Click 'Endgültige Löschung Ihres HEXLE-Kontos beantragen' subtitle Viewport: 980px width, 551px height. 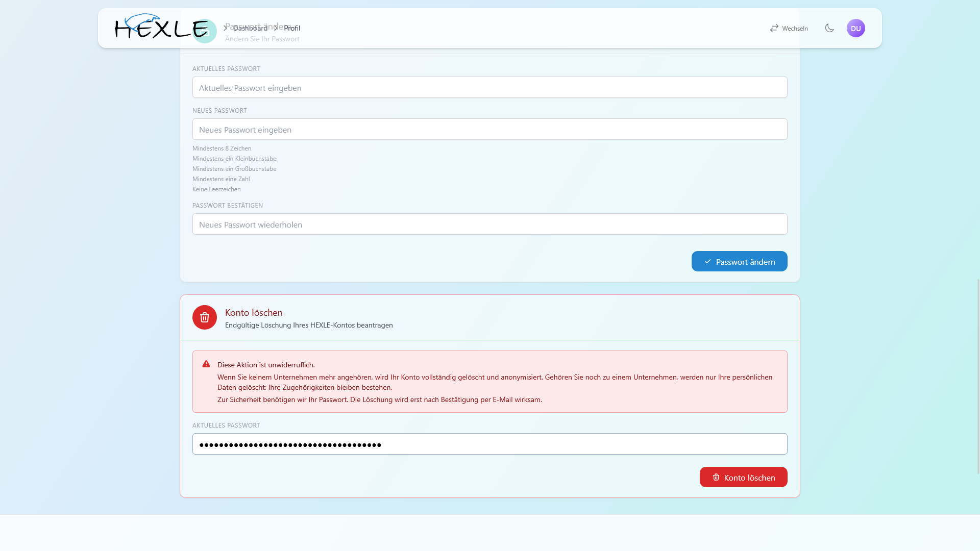(x=309, y=325)
